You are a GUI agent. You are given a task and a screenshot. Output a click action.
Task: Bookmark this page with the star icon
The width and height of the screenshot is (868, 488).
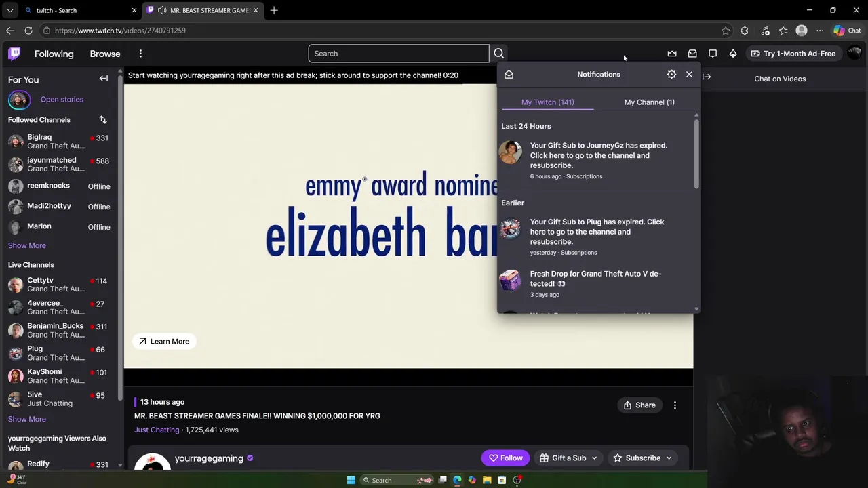click(726, 30)
